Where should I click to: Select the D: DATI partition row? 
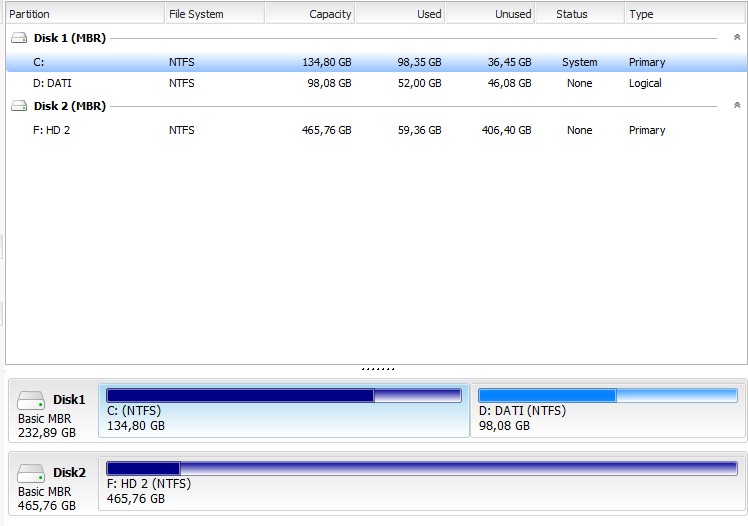click(x=376, y=83)
